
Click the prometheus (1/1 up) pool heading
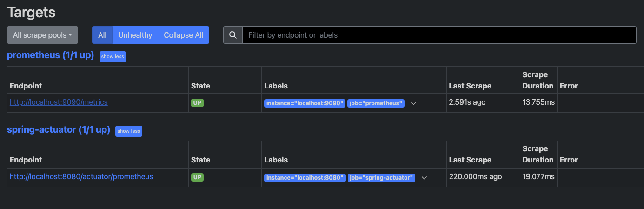tap(50, 55)
